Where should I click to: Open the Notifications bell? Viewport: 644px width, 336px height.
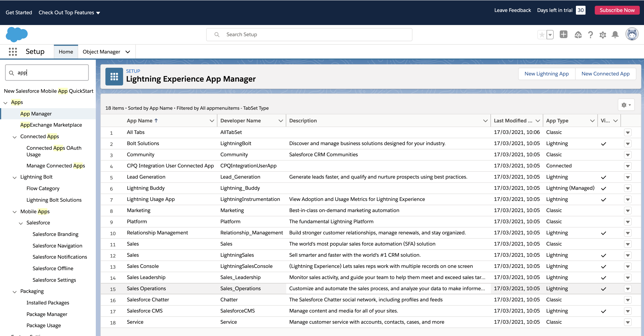click(615, 35)
